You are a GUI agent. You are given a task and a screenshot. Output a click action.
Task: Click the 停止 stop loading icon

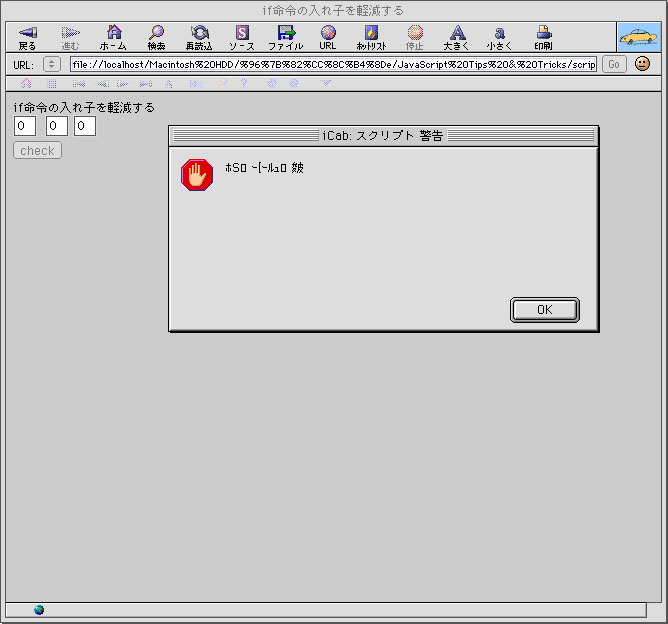coord(415,32)
